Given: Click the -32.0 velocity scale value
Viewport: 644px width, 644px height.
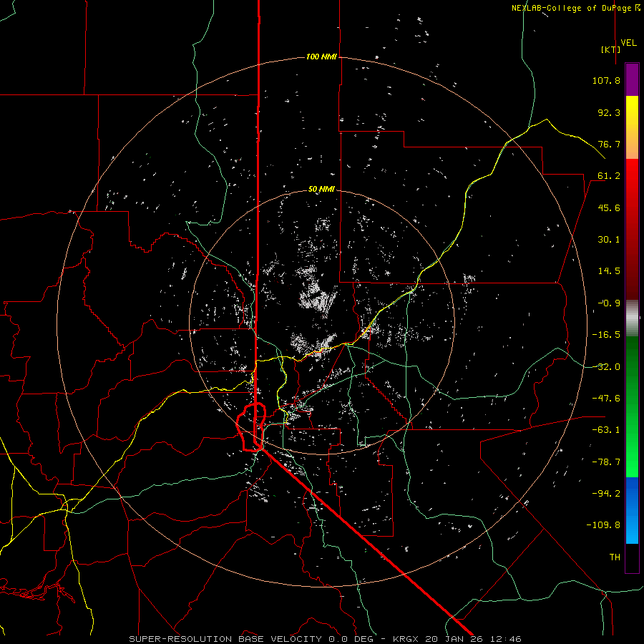Looking at the screenshot, I should (606, 367).
